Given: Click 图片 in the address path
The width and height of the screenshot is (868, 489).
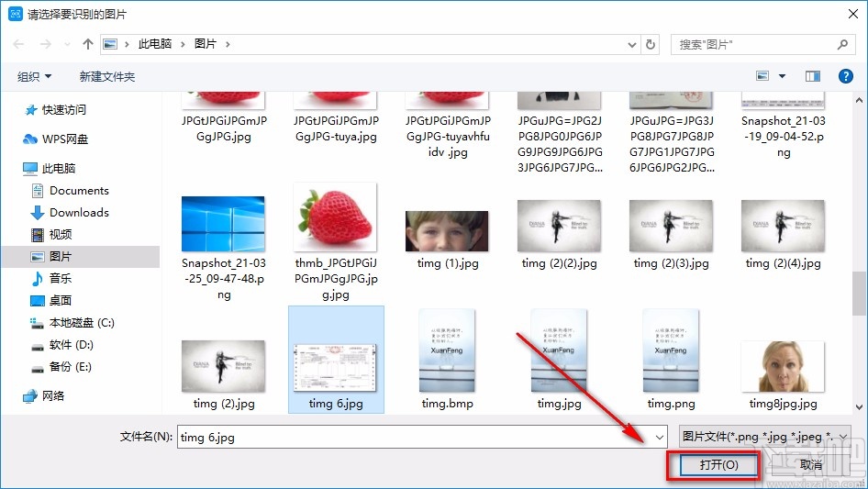Looking at the screenshot, I should point(205,44).
